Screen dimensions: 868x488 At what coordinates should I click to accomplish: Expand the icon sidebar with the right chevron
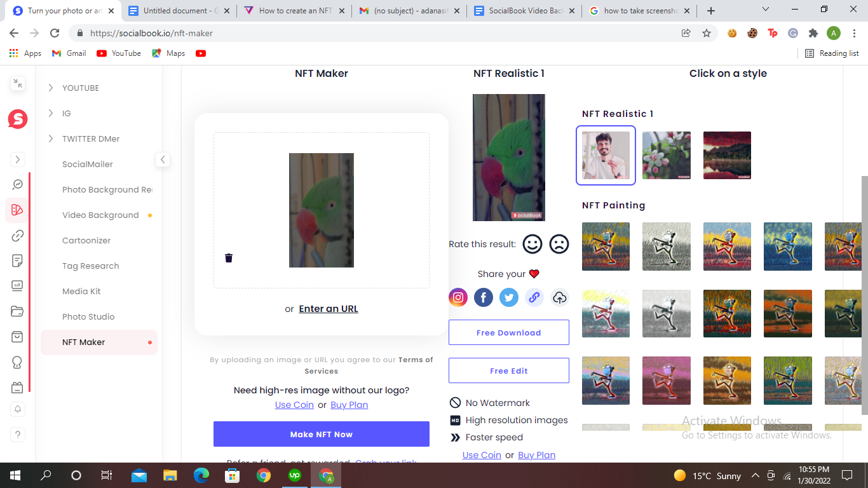coord(18,159)
